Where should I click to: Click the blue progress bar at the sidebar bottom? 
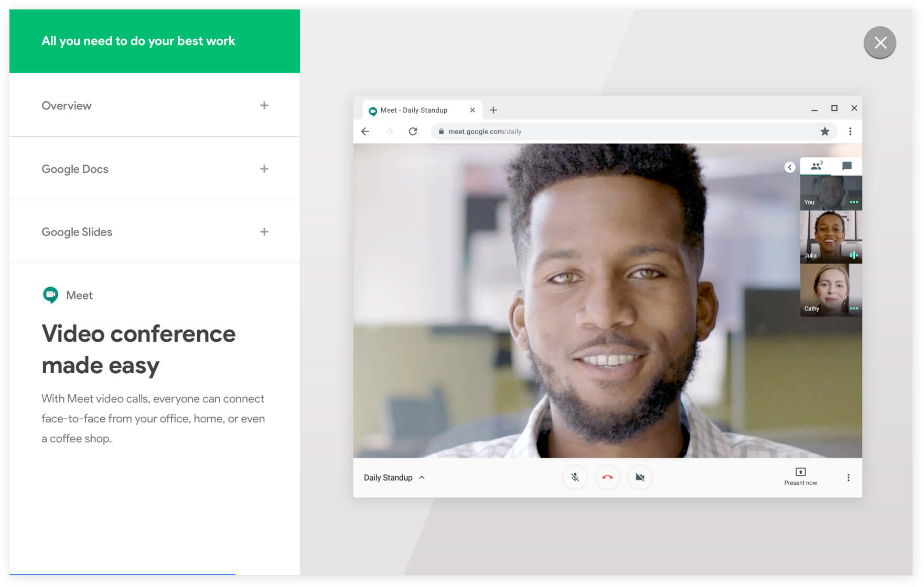tap(122, 574)
